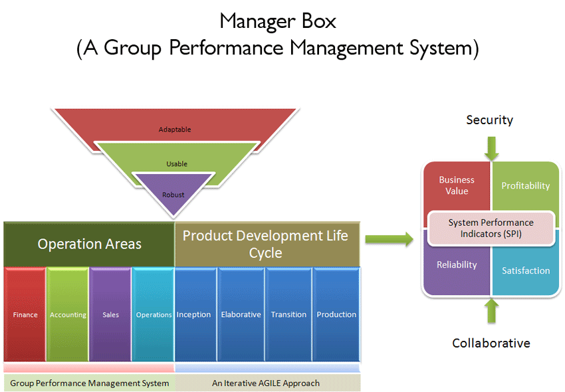Select the purple Sales column

click(110, 314)
